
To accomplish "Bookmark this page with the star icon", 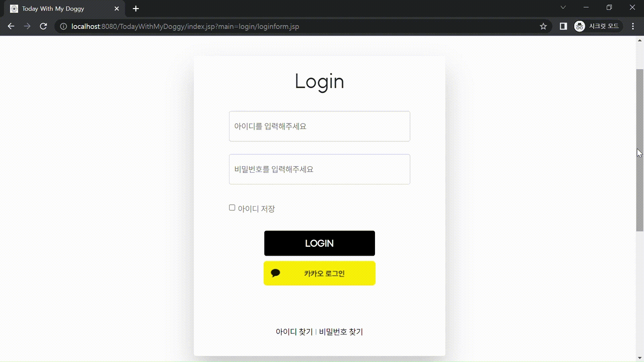I will pos(543,26).
